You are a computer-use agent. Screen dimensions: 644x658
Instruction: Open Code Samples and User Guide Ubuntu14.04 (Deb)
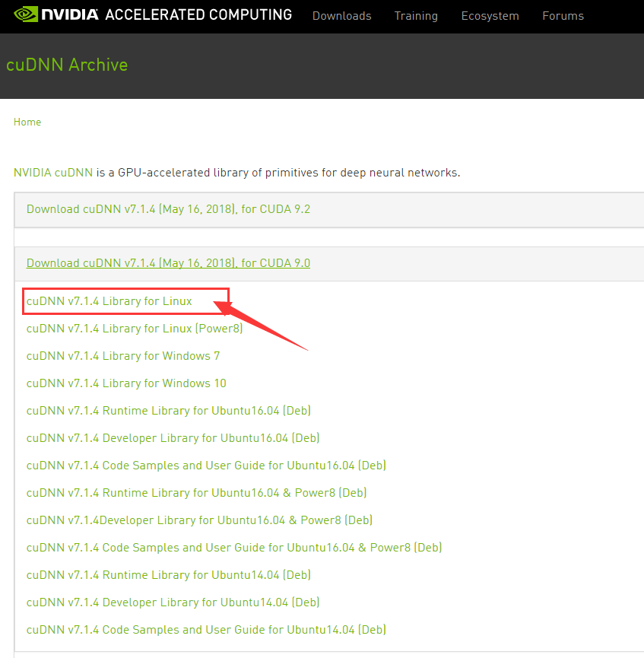[x=206, y=629]
